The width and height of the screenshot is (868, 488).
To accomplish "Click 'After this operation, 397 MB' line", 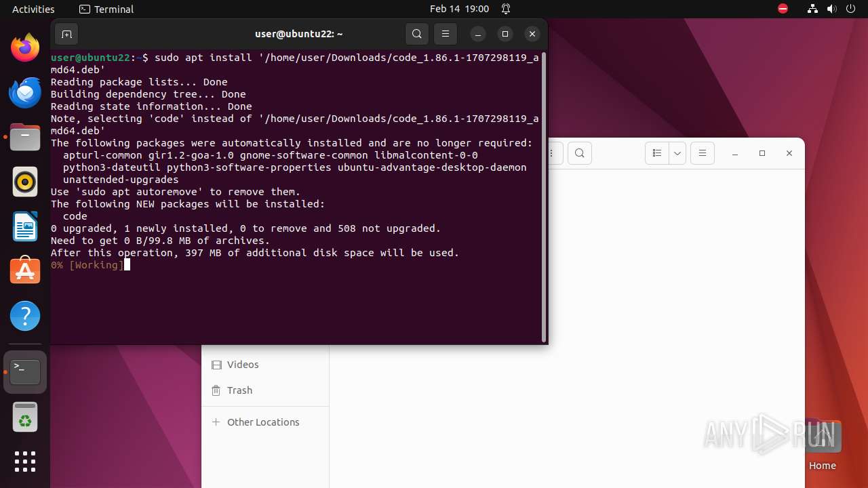I will (x=255, y=253).
